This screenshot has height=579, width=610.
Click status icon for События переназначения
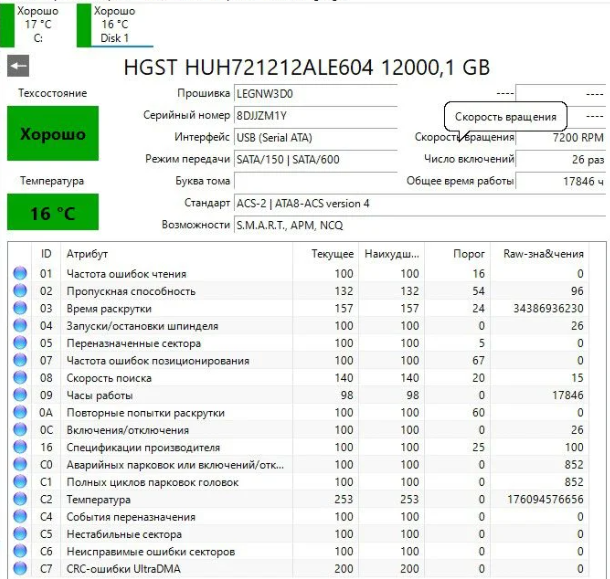pyautogui.click(x=20, y=516)
